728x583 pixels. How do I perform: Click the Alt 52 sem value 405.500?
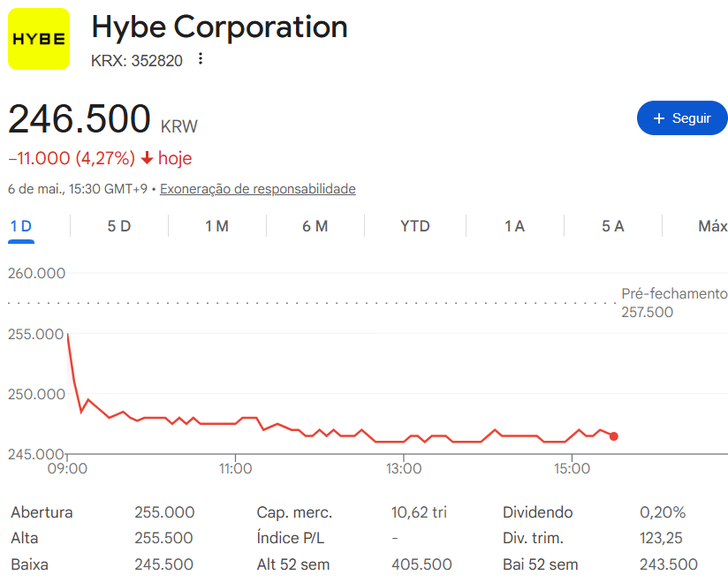pos(421,564)
